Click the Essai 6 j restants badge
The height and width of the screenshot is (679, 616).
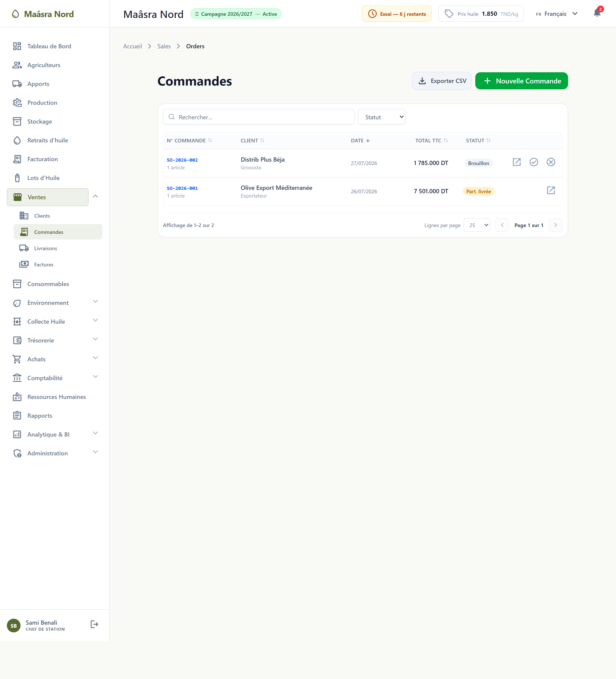tap(397, 14)
